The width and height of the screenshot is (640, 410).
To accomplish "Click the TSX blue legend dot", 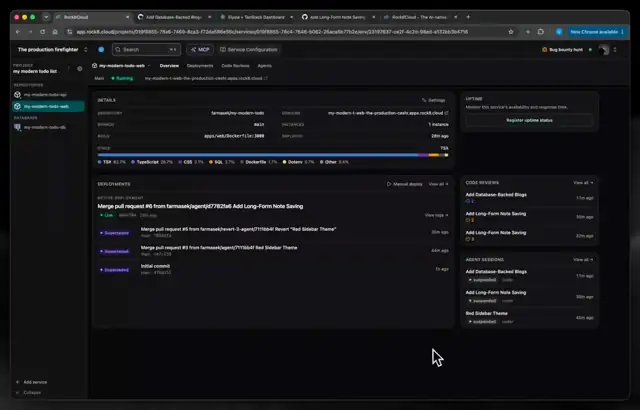I will pyautogui.click(x=100, y=162).
